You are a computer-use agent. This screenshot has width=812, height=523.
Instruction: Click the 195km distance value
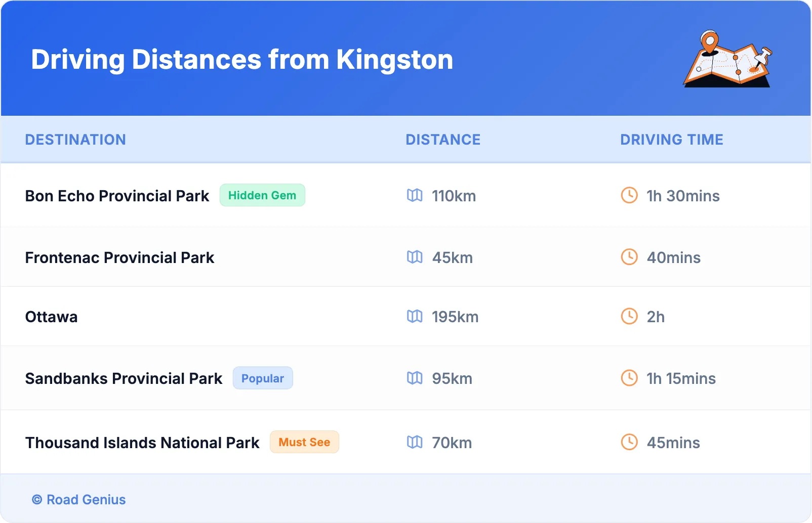pos(455,317)
